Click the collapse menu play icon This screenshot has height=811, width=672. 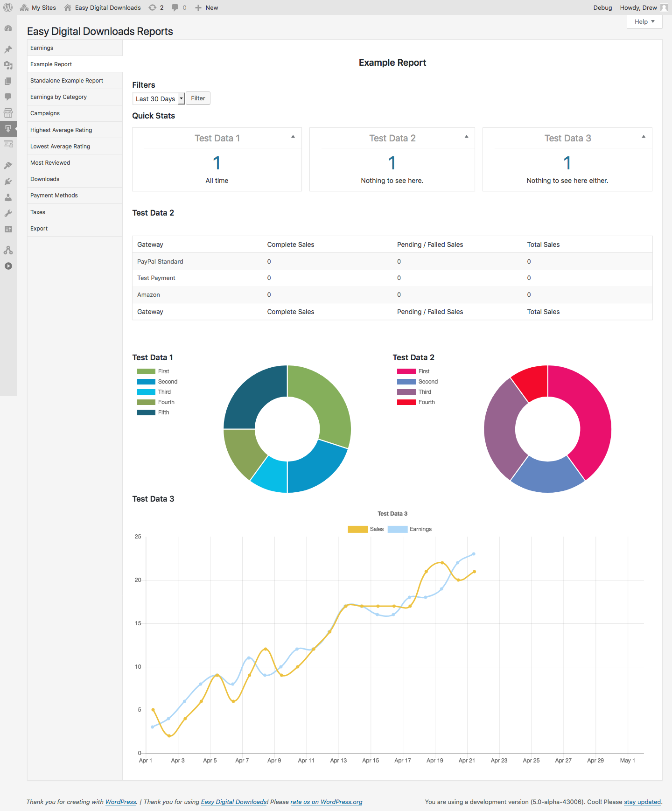[x=8, y=266]
